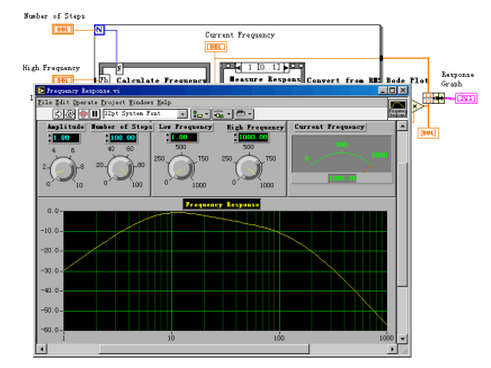Viewport: 491px width, 368px height.
Task: Click the Run arrow in the toolbar
Action: pos(58,114)
